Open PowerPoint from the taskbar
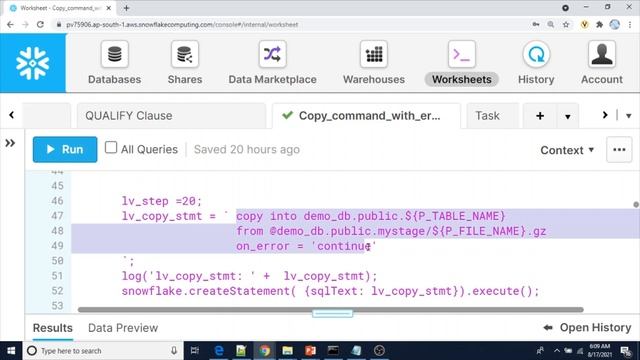Screen dimensions: 640x360 [x=310, y=351]
